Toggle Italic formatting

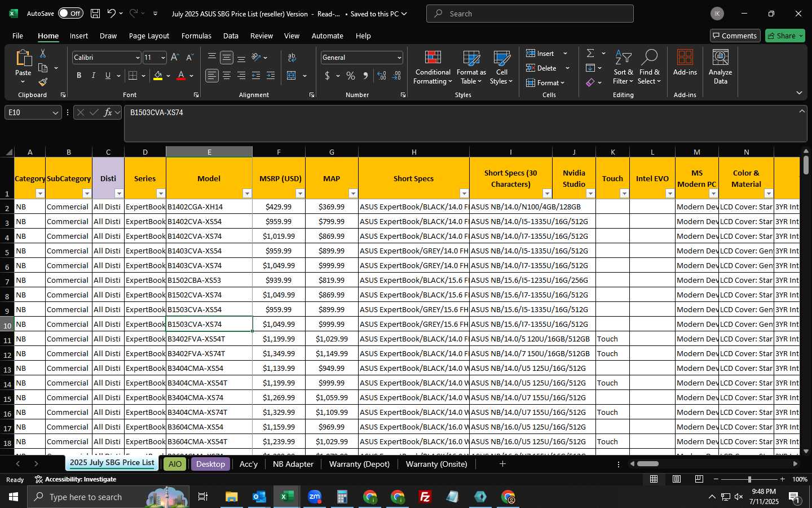[x=94, y=76]
